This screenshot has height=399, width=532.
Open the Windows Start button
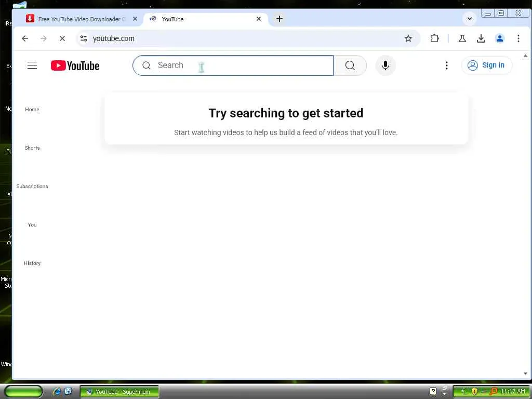pos(24,392)
